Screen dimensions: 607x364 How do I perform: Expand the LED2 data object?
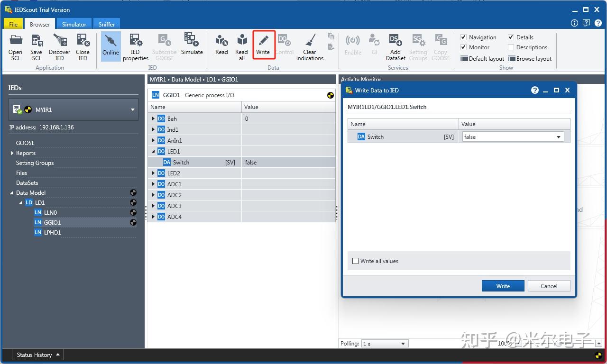153,173
